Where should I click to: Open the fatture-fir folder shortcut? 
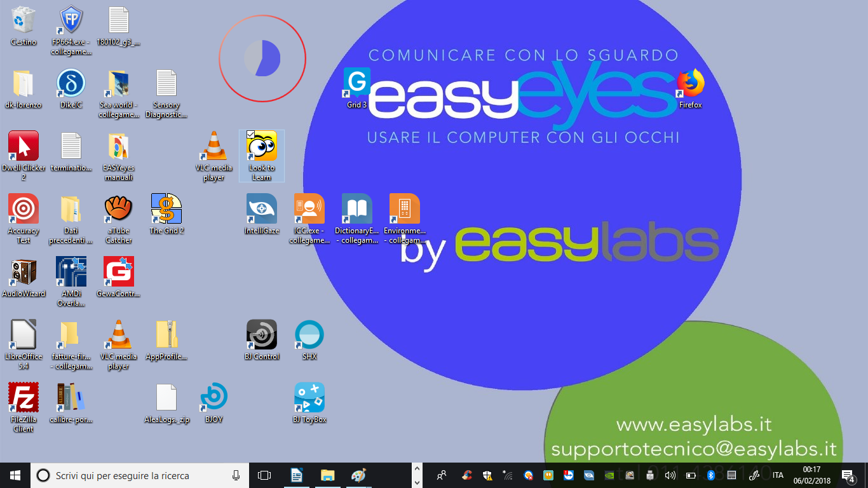[71, 345]
